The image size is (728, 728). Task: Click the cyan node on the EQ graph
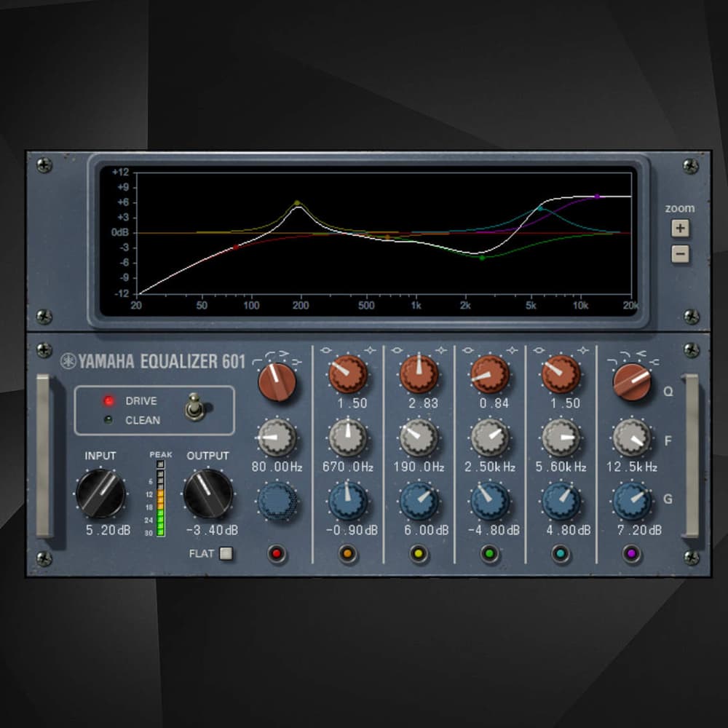[x=540, y=208]
